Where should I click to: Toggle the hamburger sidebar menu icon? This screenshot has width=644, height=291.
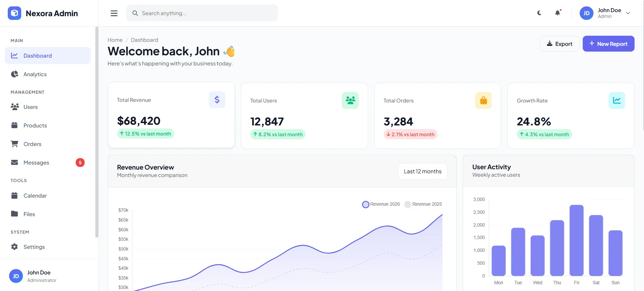(114, 13)
